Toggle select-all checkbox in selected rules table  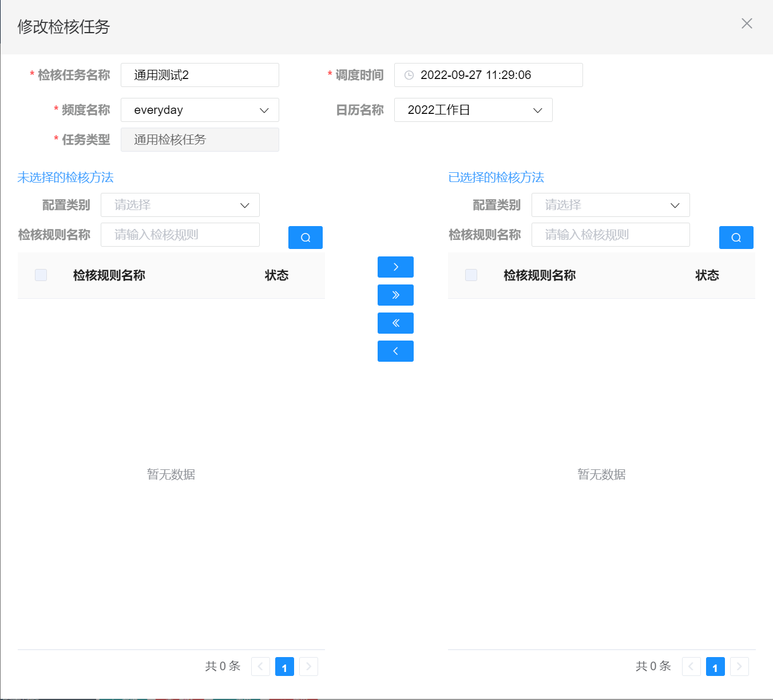click(x=471, y=275)
